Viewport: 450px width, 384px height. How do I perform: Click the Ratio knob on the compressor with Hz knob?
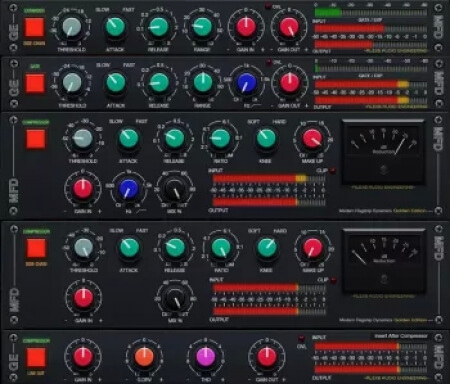220,138
